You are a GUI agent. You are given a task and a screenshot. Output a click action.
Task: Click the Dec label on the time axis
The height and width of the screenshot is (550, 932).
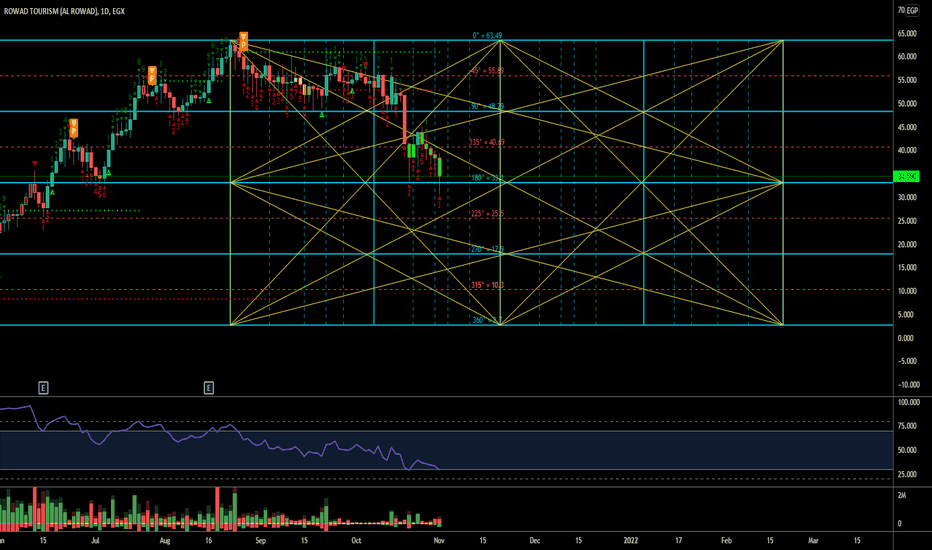535,540
